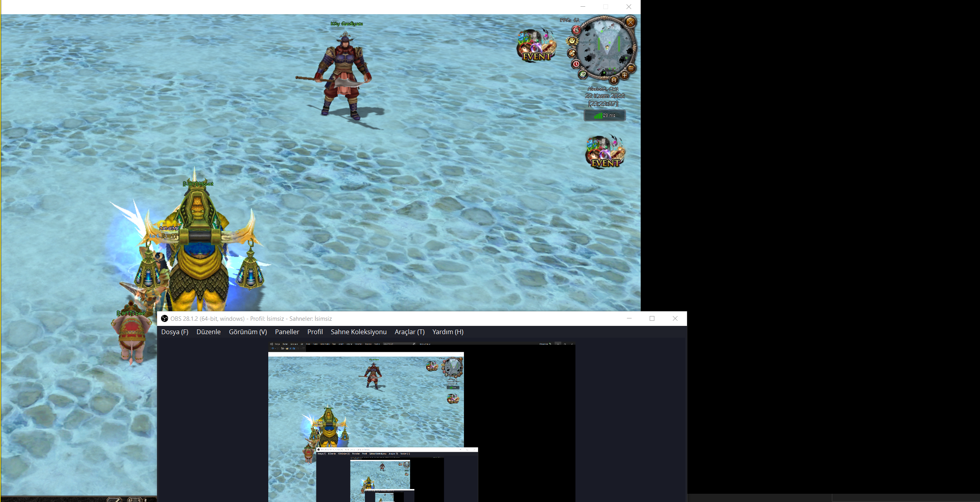Close the OBS window
Screen dimensions: 980x502
[x=675, y=318]
